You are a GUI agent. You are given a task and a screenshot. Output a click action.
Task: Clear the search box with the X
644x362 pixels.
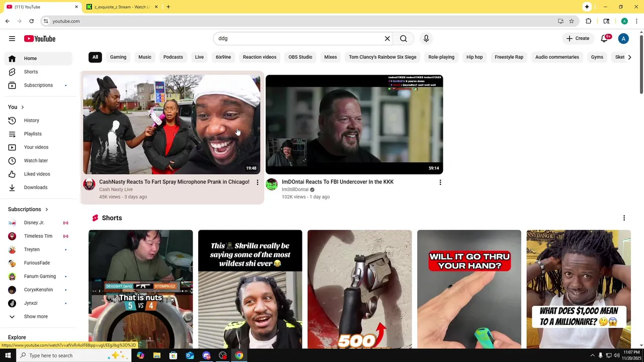(x=387, y=39)
